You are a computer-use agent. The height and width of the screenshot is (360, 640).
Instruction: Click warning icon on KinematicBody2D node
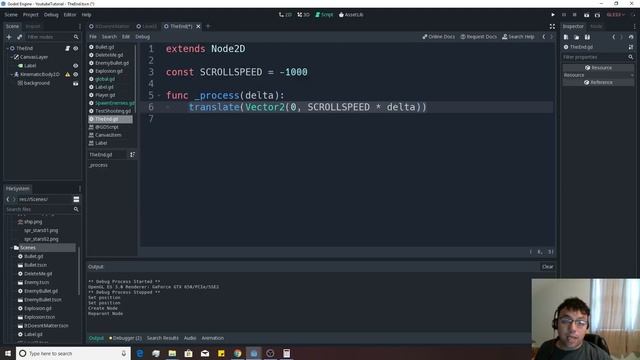(68, 74)
